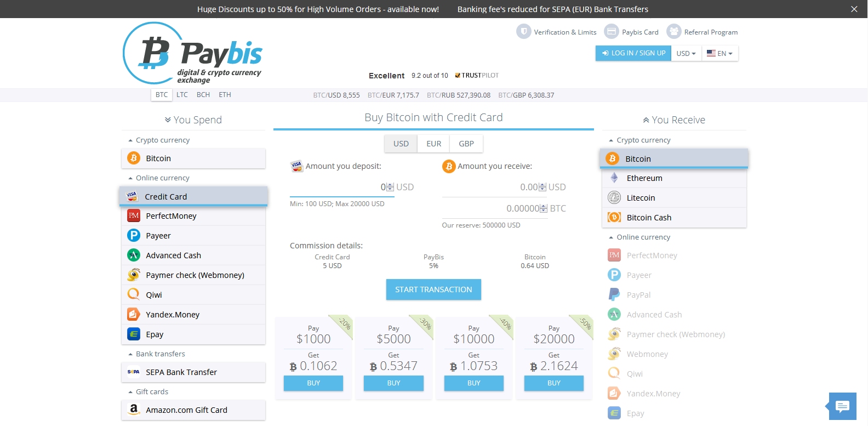Switch to the BTC rates tab

pos(162,95)
